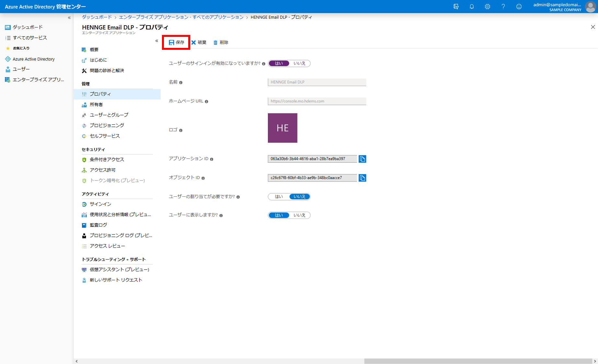Set user assignment required to いいえ

pyautogui.click(x=299, y=197)
